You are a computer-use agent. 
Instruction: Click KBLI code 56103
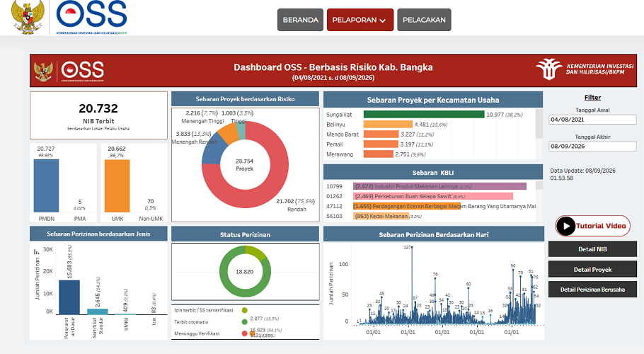coord(334,216)
